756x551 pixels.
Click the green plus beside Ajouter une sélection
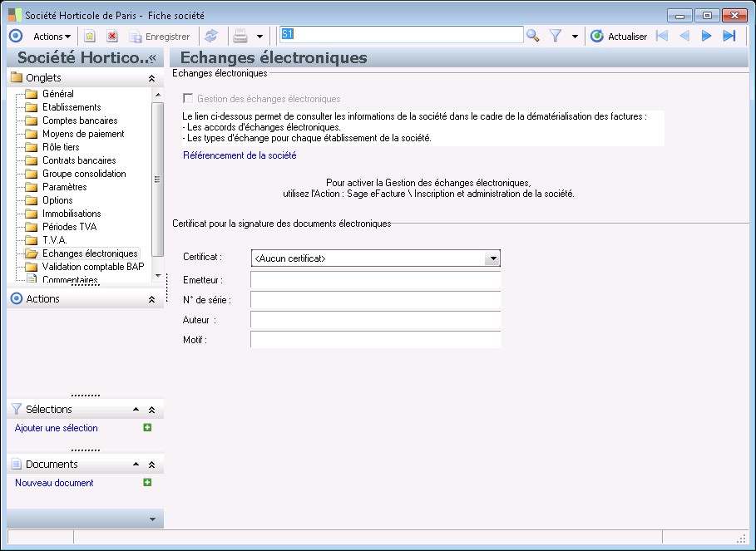[147, 427]
